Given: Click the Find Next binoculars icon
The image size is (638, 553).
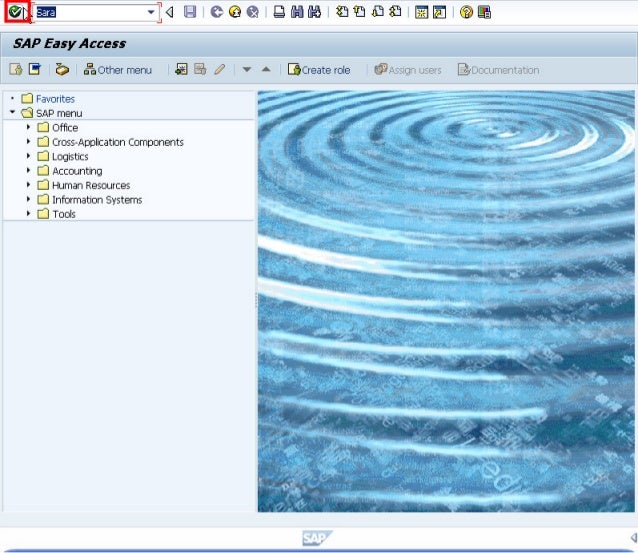Looking at the screenshot, I should 315,12.
